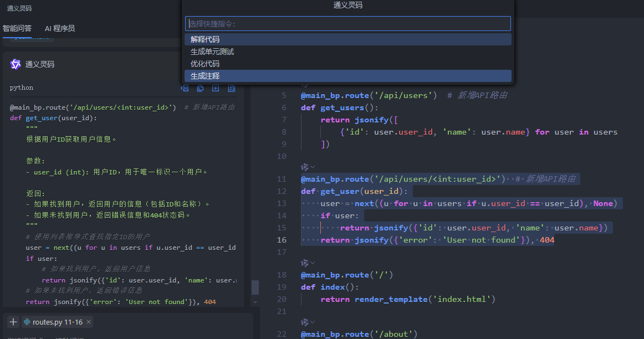Click '根据用户ID获取用户信息。' docstring text
The width and height of the screenshot is (644, 339).
coord(71,140)
